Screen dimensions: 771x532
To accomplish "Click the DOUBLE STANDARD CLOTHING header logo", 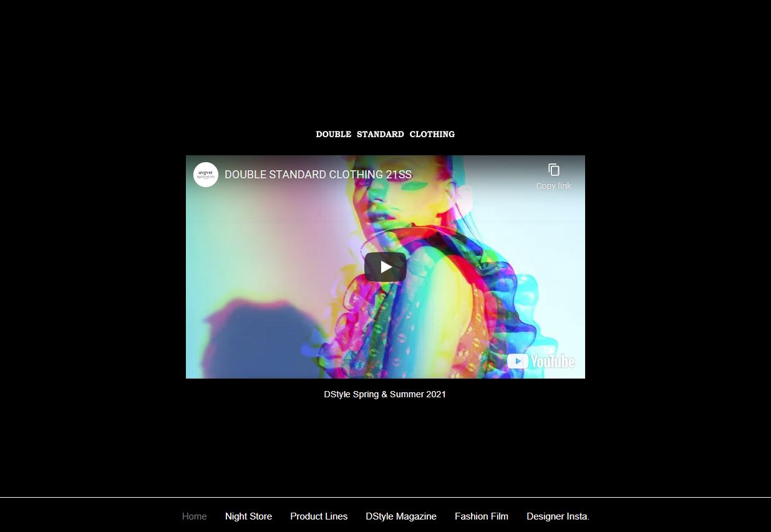I will pos(385,134).
